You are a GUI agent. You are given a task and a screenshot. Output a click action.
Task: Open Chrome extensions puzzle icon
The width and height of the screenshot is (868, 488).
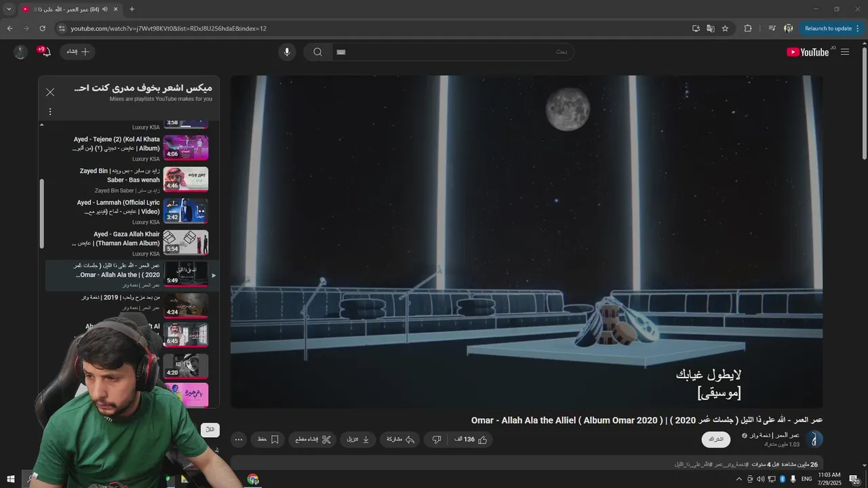coord(748,28)
